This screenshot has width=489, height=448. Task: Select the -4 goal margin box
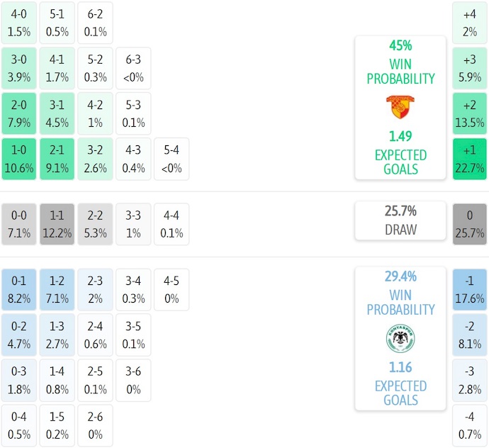[469, 425]
